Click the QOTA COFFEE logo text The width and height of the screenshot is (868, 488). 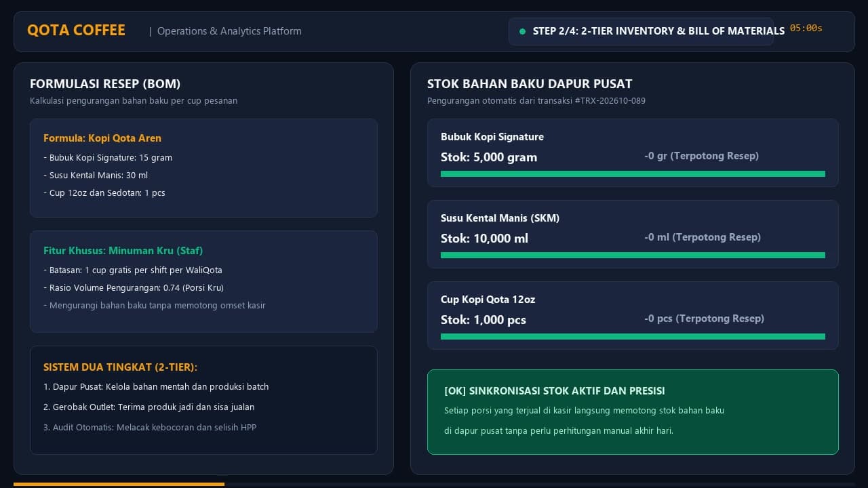(76, 30)
